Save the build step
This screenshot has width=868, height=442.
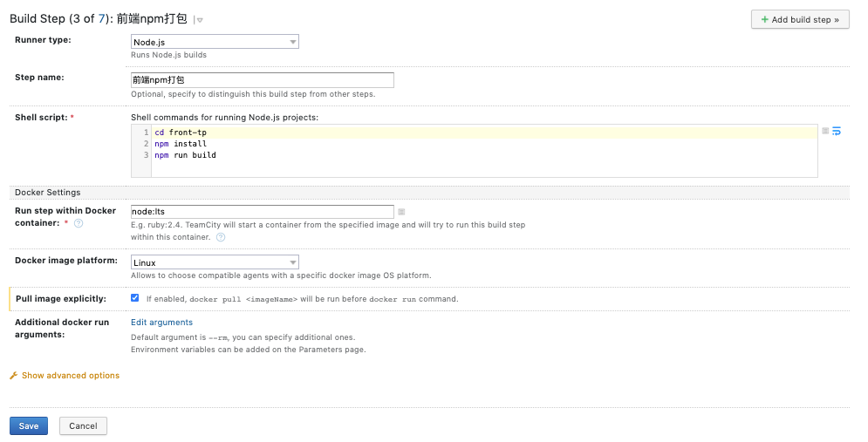click(x=29, y=425)
